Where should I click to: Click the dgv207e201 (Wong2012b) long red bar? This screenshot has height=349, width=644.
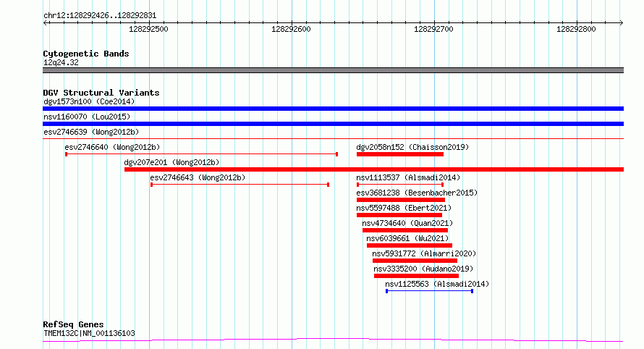coord(373,169)
